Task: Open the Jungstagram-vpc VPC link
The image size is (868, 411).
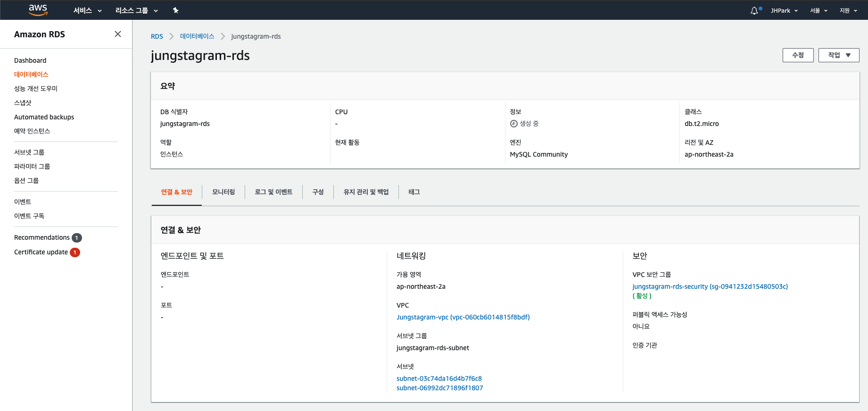Action: (463, 317)
